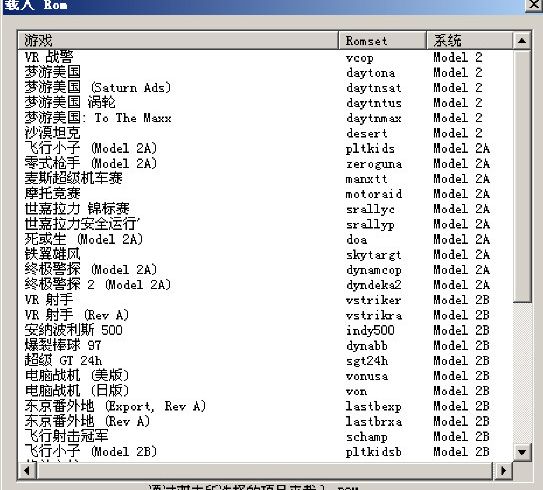543x490 pixels.
Task: Click the daytnsat romset cell
Action: [x=374, y=88]
